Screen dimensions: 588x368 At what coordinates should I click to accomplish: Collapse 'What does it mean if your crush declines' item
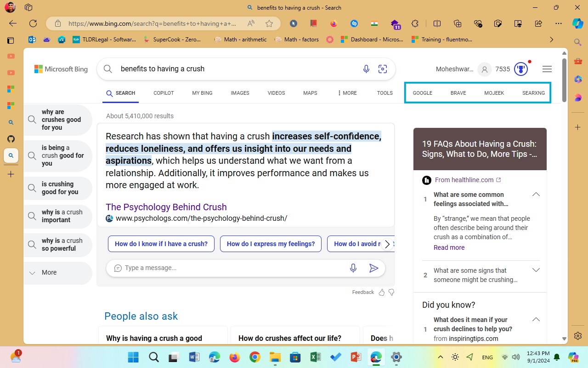pos(536,320)
